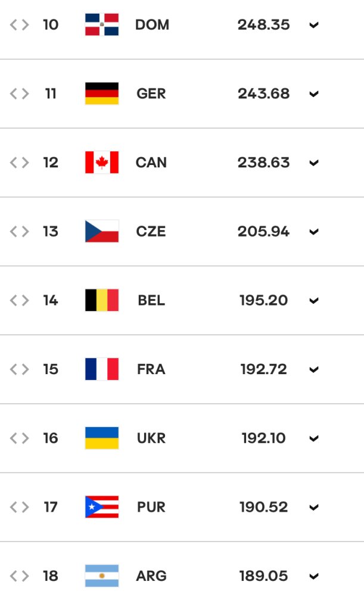
Task: Select the FRA points value 192.72
Action: pos(264,369)
